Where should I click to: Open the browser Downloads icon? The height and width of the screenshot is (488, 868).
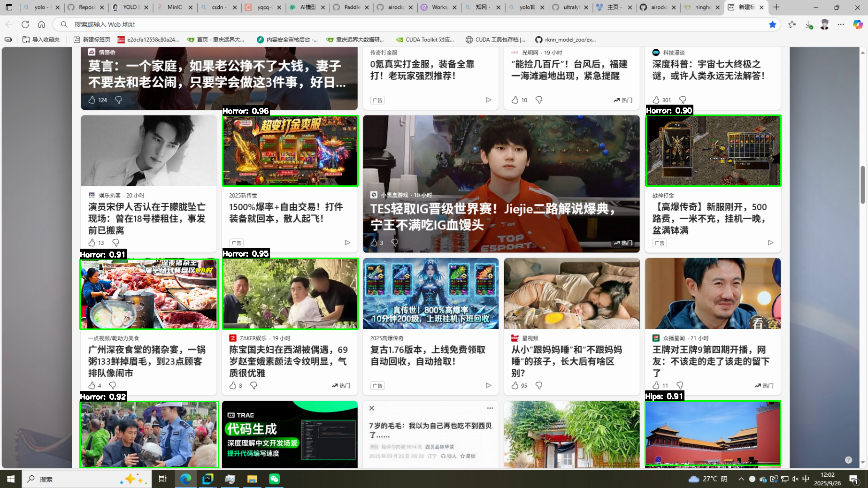pos(808,24)
